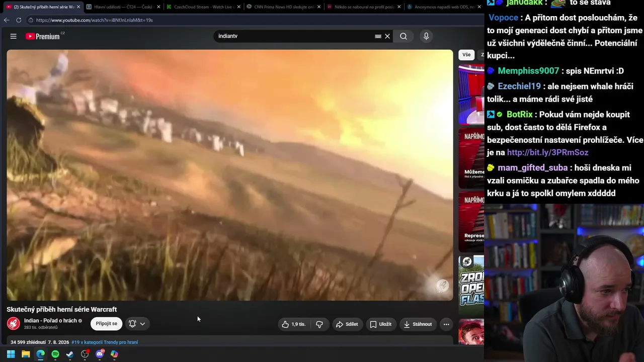The width and height of the screenshot is (644, 362).
Task: Start voice search with microphone button
Action: click(426, 36)
